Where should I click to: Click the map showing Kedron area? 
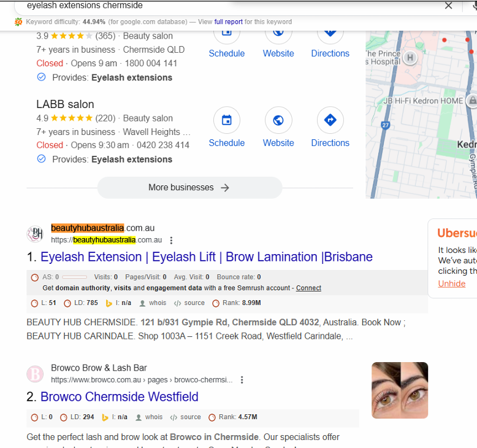pyautogui.click(x=421, y=115)
